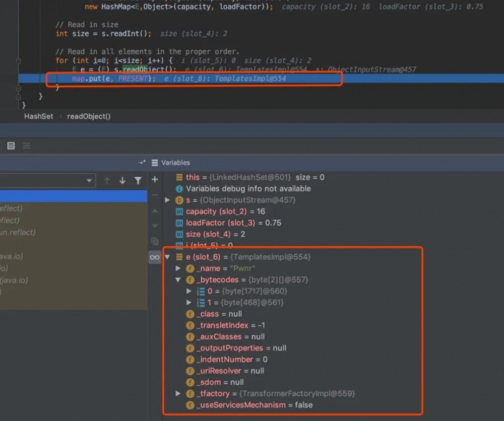This screenshot has height=421, width=504.
Task: Click the minus icon to remove a watch
Action: pos(154,195)
